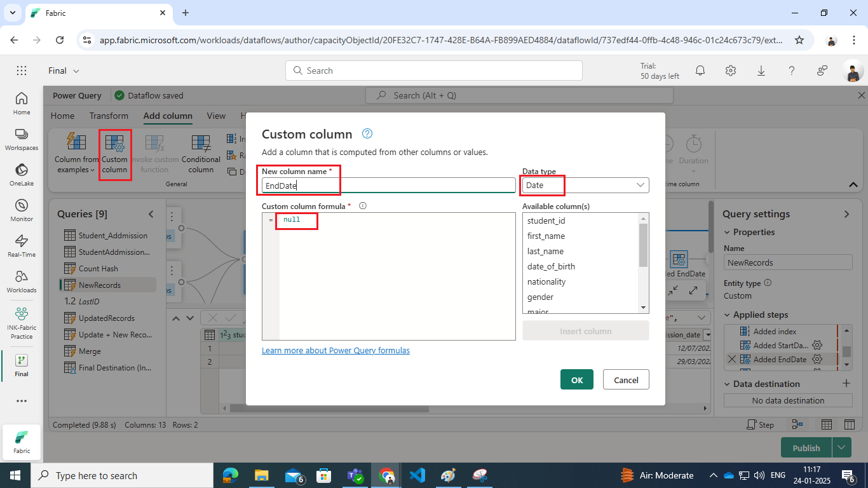Click the Step script button in status bar
The height and width of the screenshot is (488, 868).
click(x=761, y=424)
